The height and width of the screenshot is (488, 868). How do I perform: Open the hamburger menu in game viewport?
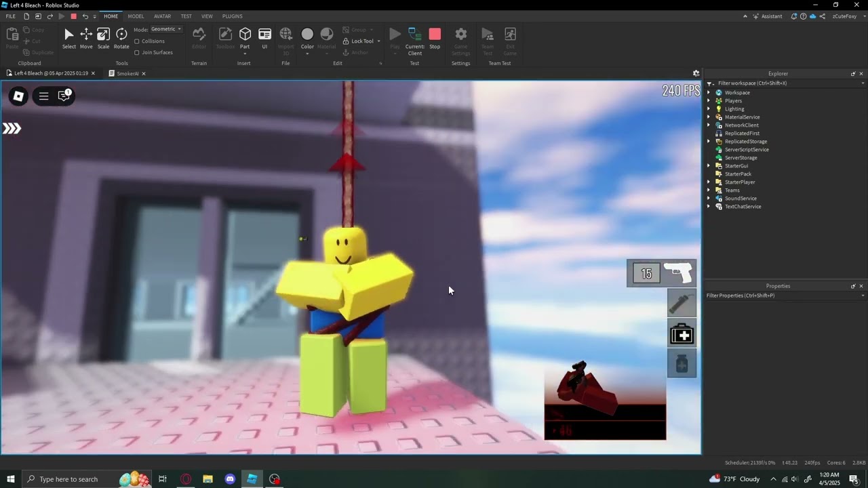click(x=43, y=96)
